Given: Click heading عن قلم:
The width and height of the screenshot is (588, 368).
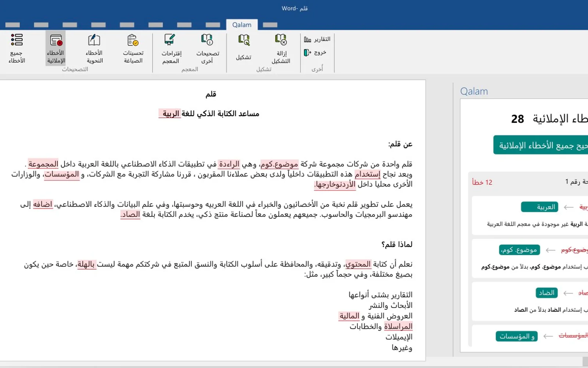Looking at the screenshot, I should point(400,144).
